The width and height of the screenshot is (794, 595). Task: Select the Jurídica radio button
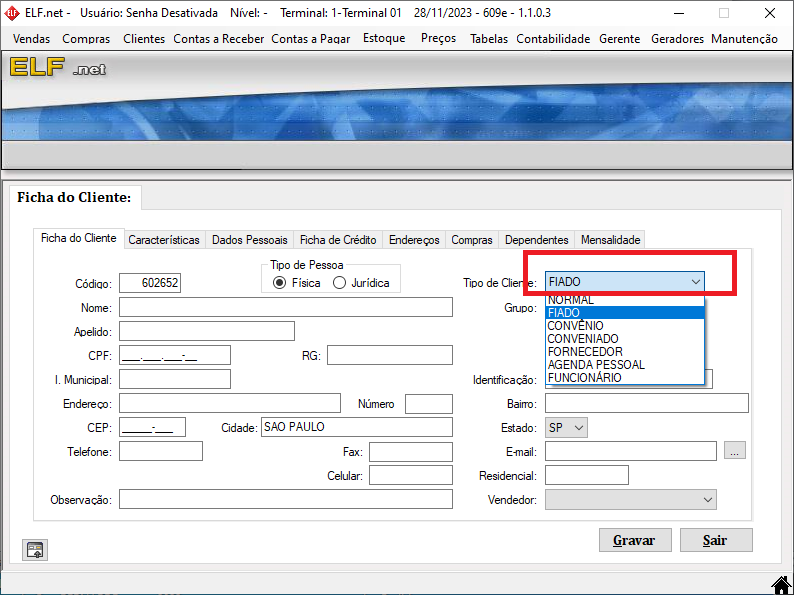pyautogui.click(x=339, y=283)
